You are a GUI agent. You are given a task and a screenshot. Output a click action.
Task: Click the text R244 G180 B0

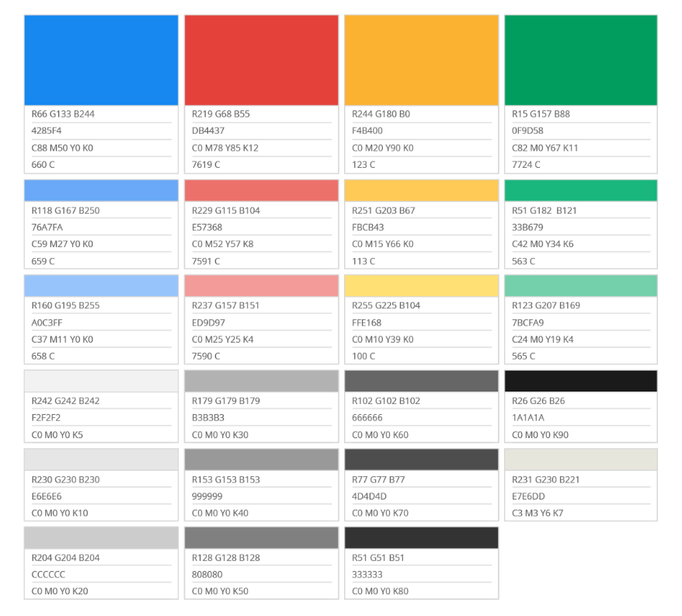(x=381, y=114)
